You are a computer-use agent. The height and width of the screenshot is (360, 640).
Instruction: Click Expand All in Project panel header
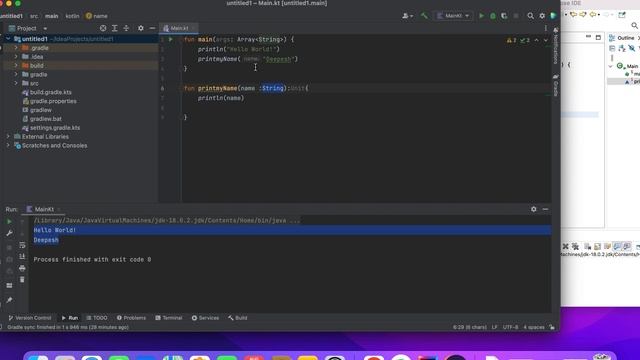(115, 28)
